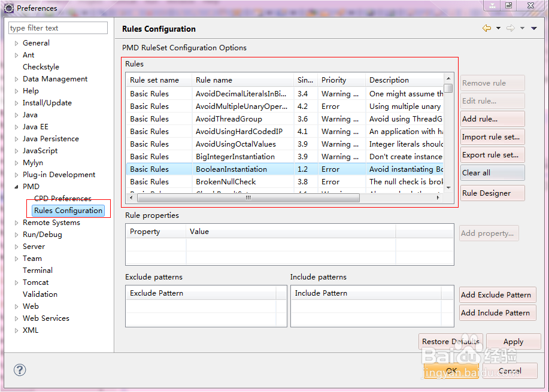Screen dimensions: 549x392
Task: Click the Exclude Pattern column header
Action: point(201,293)
